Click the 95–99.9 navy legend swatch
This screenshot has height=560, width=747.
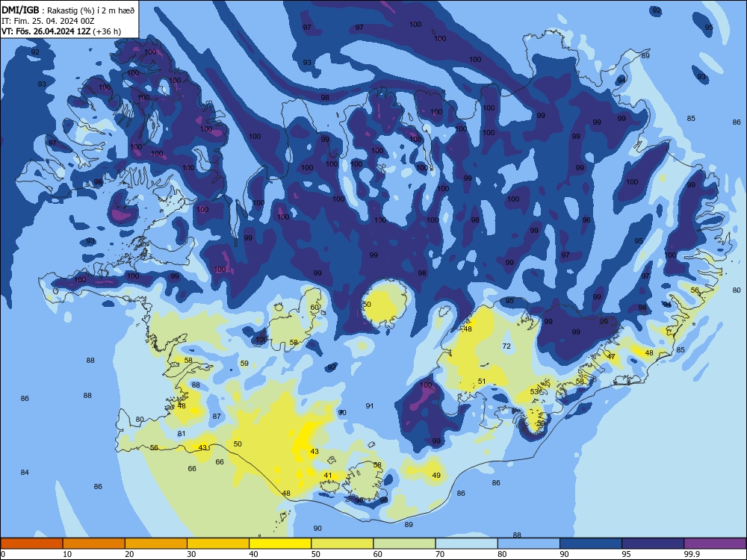(653, 544)
